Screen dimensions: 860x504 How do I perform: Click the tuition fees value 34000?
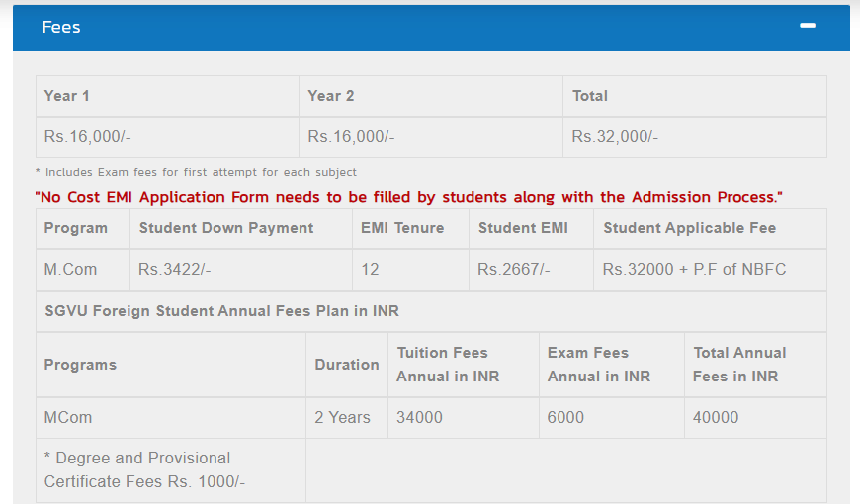click(x=464, y=418)
